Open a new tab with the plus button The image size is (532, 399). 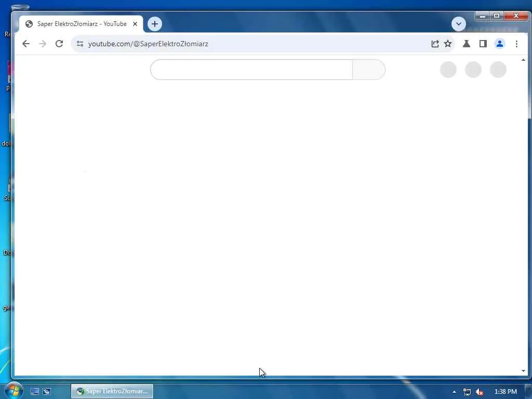pyautogui.click(x=155, y=24)
